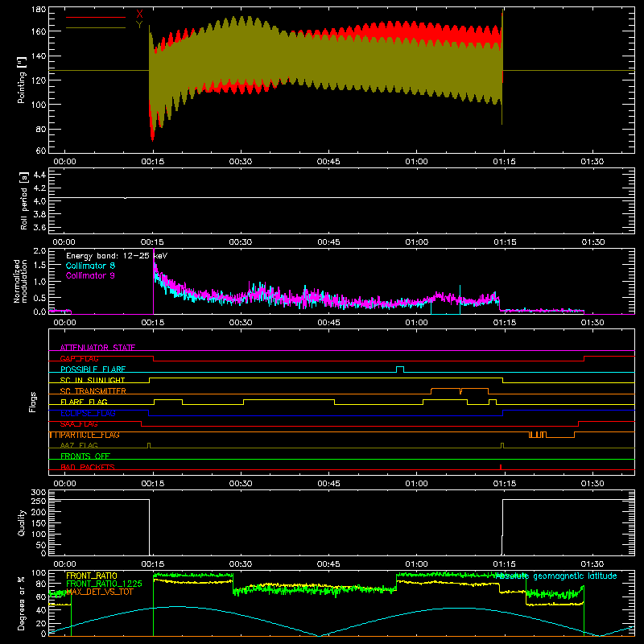Viewport: 644px width, 644px height.
Task: Click 01:15 time label under Flags plot
Action: click(505, 484)
